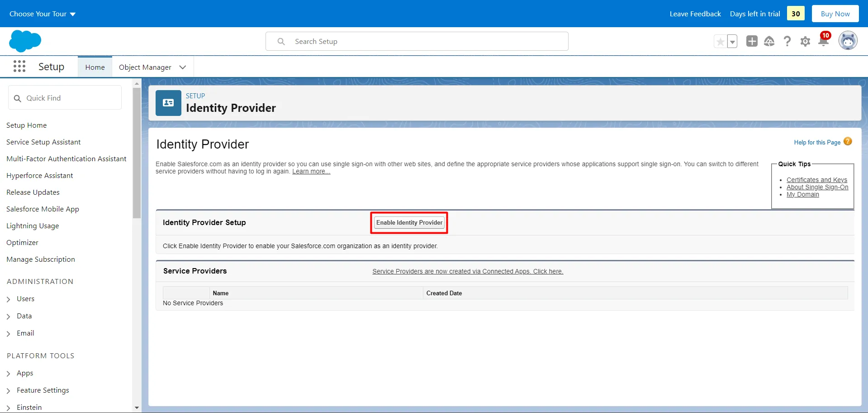The width and height of the screenshot is (868, 413).
Task: Open Manage Subscription
Action: click(41, 259)
